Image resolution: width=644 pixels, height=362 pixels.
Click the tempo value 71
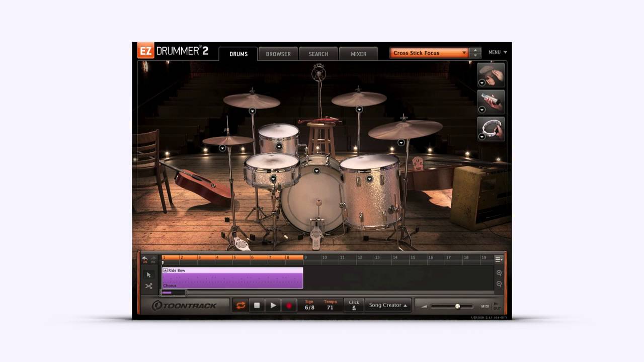(330, 307)
